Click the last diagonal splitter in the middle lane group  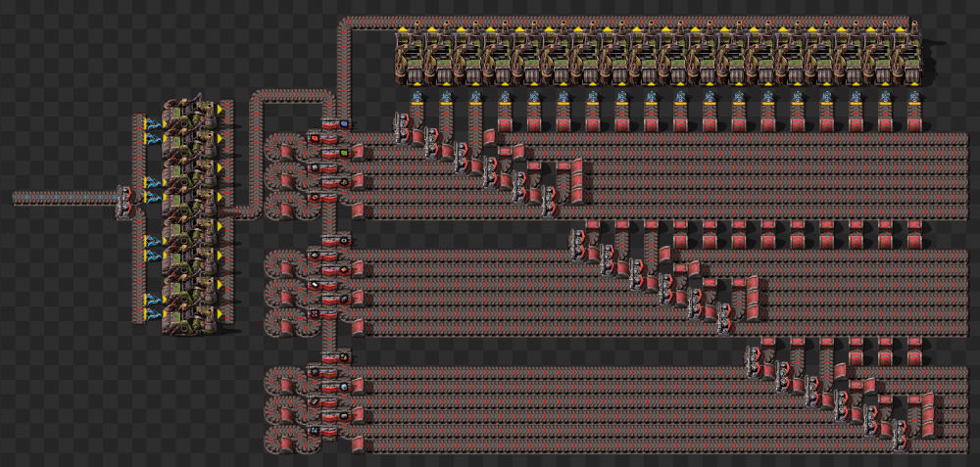(x=725, y=318)
